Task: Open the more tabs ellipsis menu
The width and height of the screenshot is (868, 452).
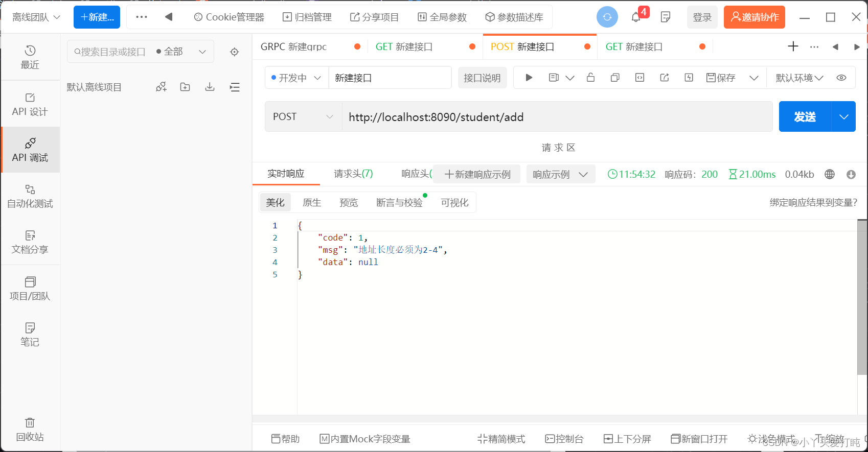Action: click(x=814, y=46)
